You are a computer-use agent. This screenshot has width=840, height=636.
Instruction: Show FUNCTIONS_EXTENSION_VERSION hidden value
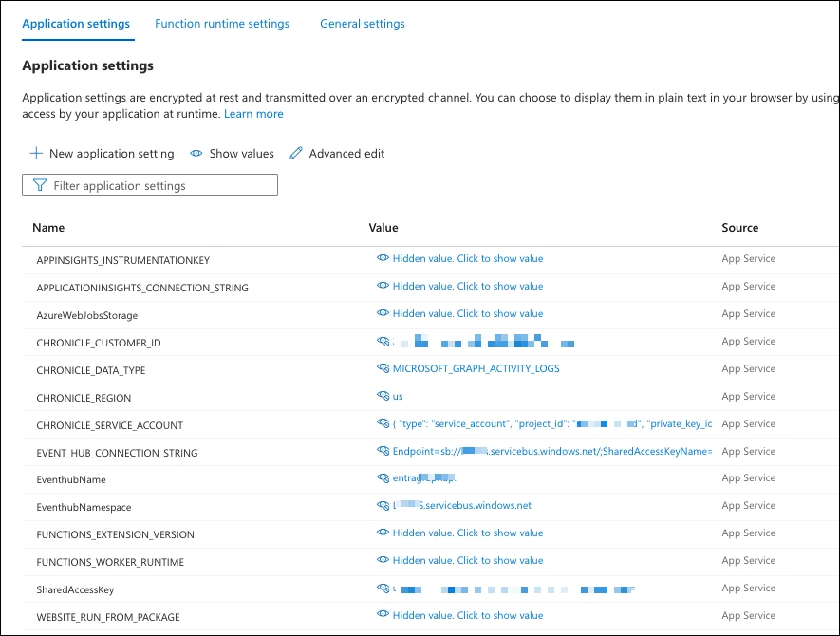point(468,533)
